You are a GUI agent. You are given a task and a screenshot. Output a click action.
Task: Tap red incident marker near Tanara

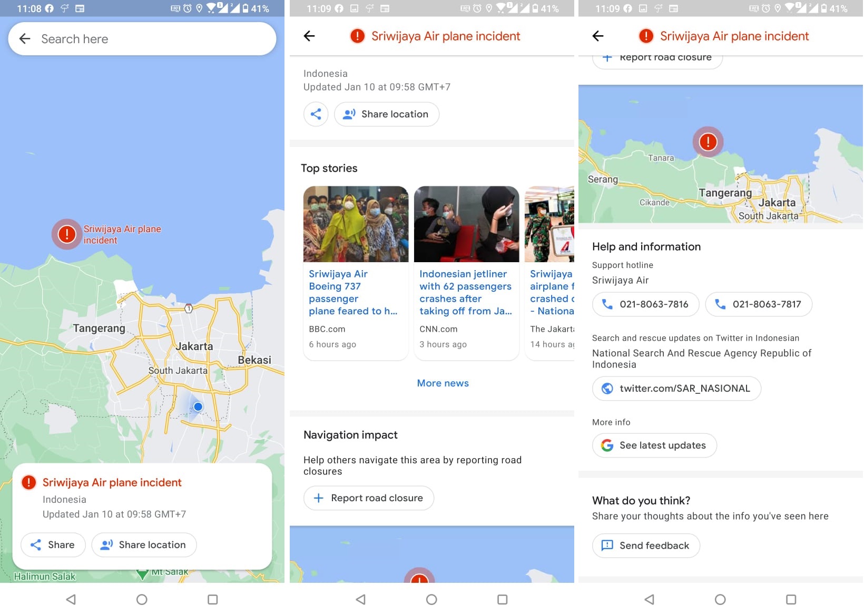708,142
